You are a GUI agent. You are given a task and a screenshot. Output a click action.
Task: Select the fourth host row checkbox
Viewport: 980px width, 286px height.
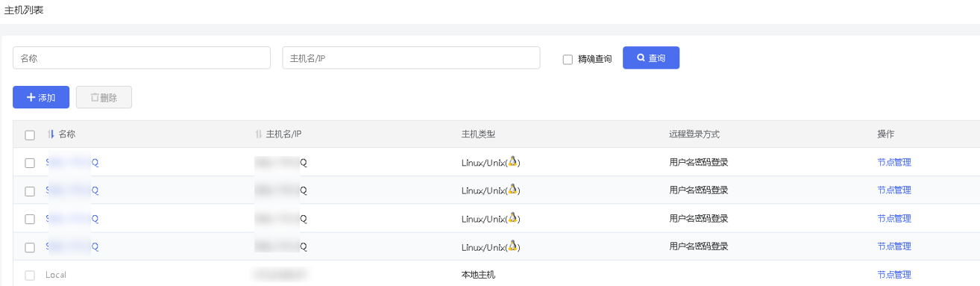click(30, 247)
